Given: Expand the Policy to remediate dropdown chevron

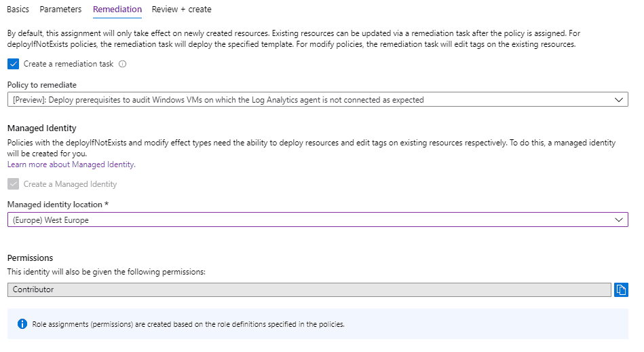Looking at the screenshot, I should tap(618, 99).
